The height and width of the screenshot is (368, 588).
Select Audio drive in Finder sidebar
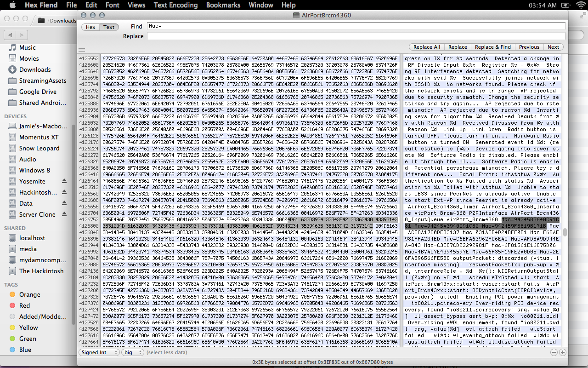(x=28, y=159)
